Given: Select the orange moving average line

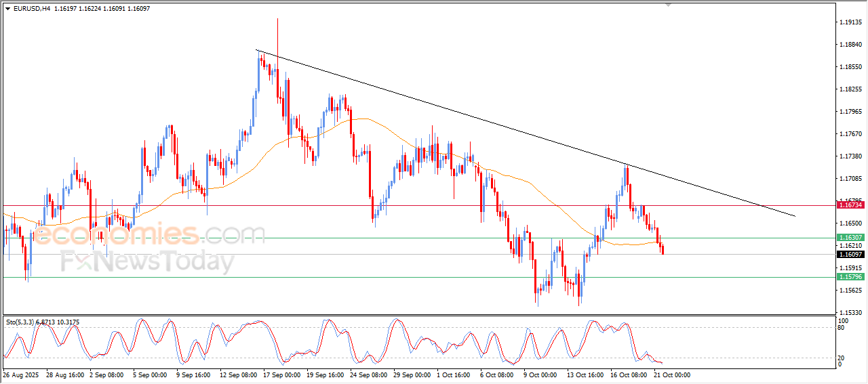Looking at the screenshot, I should click(366, 119).
